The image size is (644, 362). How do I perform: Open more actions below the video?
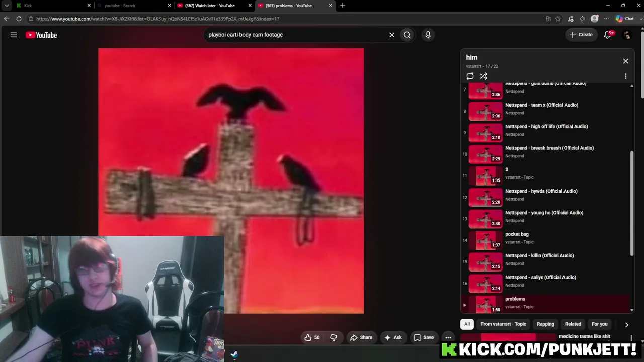point(448,337)
